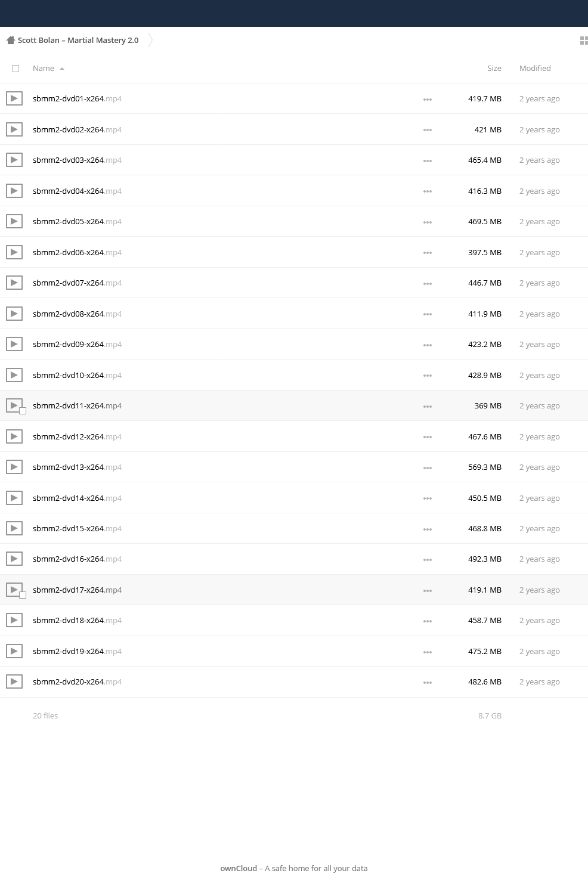This screenshot has height=886, width=588.
Task: Sort files by the Modified column
Action: tap(535, 69)
